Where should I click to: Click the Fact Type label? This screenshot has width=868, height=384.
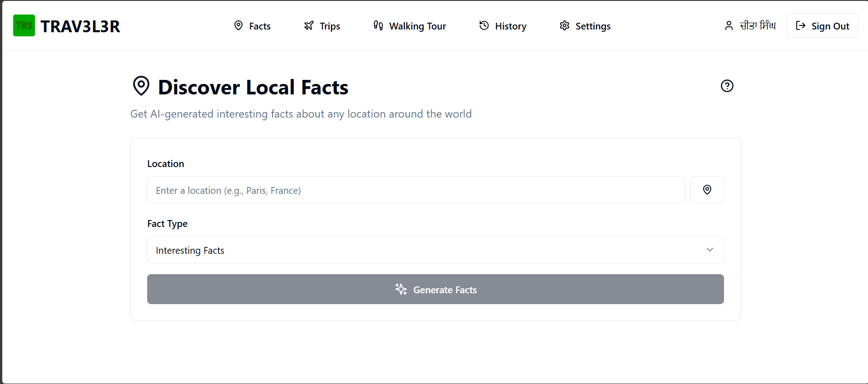pos(167,224)
